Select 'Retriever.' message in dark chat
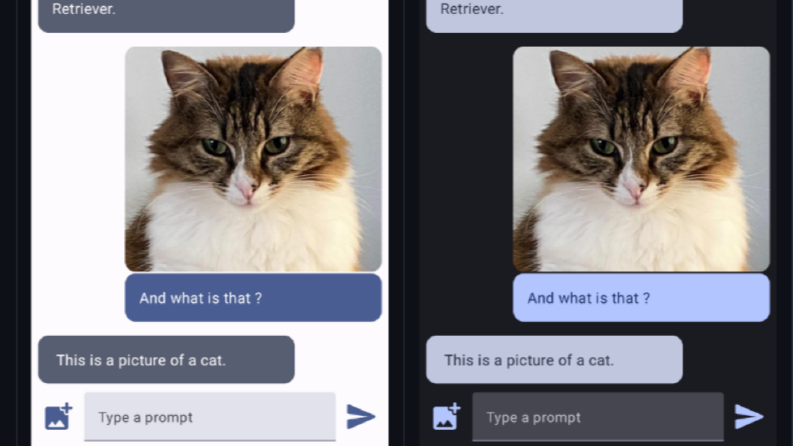Image resolution: width=793 pixels, height=446 pixels. 554,15
